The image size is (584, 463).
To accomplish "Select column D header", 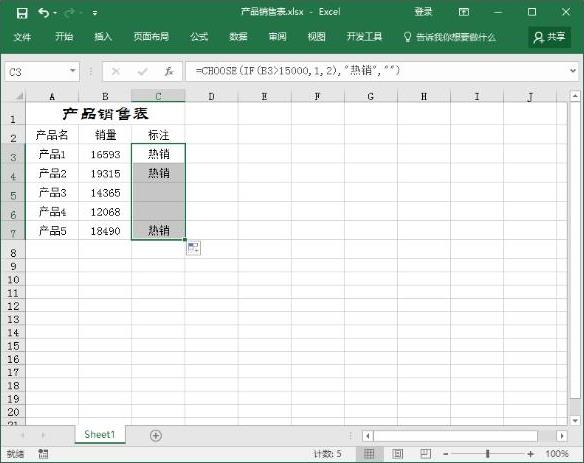I will [x=212, y=96].
